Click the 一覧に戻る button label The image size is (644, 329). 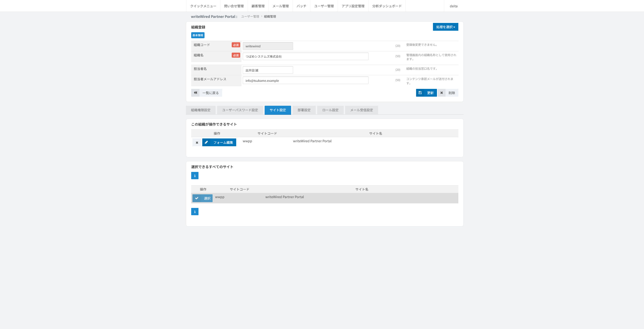pyautogui.click(x=211, y=93)
